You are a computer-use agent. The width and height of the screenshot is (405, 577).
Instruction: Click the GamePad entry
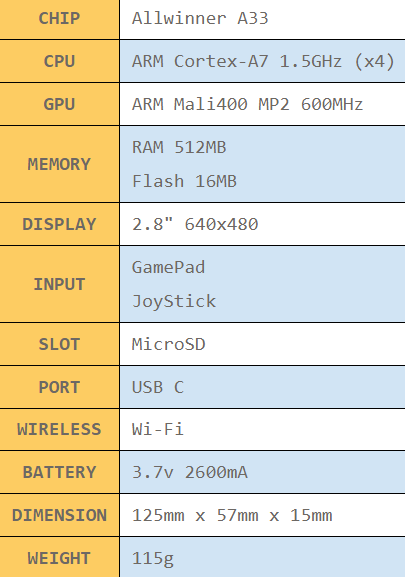168,268
